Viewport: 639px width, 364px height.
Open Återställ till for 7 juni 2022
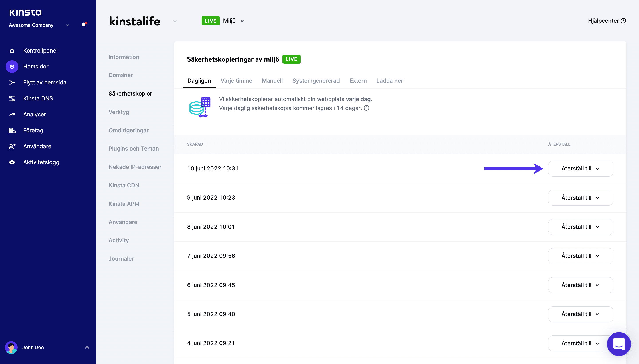[580, 256]
